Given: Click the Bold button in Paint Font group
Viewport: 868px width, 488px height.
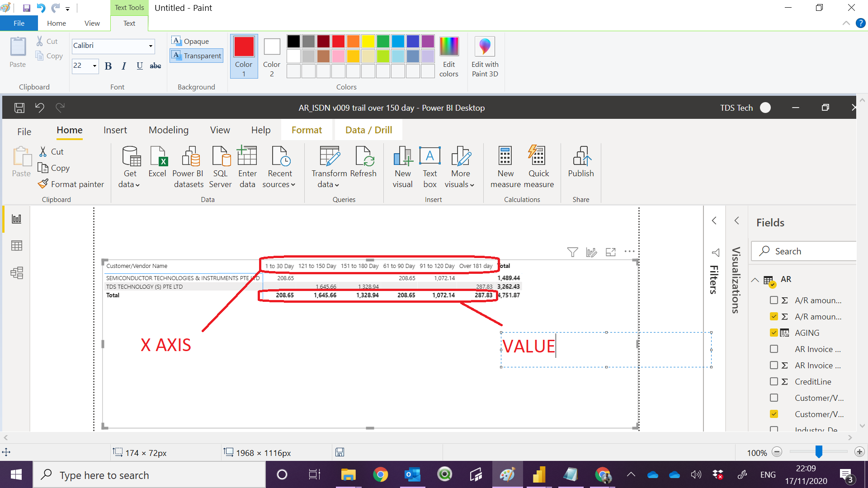Looking at the screenshot, I should (108, 66).
